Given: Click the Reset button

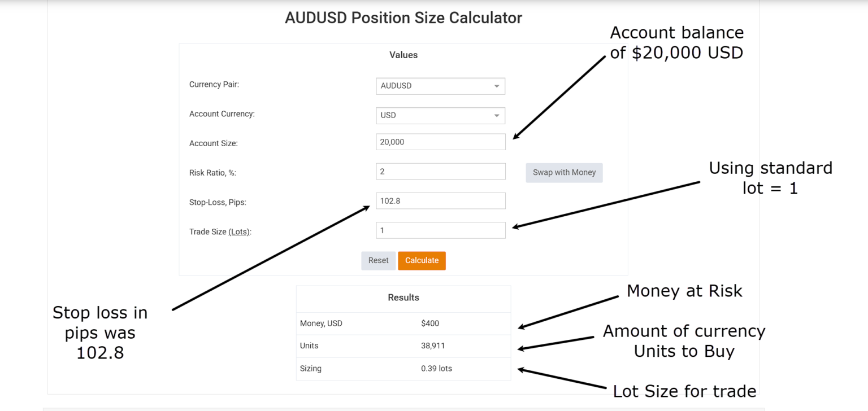Looking at the screenshot, I should 378,260.
